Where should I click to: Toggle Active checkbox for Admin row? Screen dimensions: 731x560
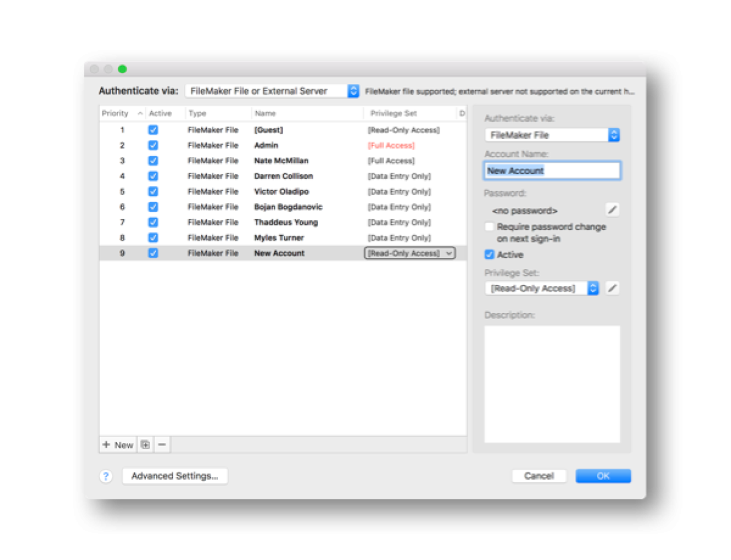(x=153, y=146)
